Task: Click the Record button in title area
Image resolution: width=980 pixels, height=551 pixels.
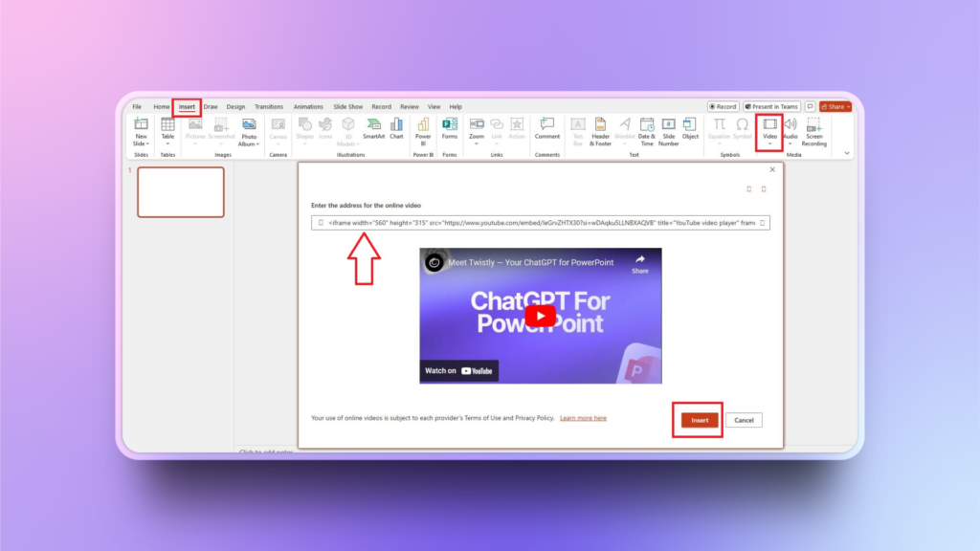Action: (724, 107)
